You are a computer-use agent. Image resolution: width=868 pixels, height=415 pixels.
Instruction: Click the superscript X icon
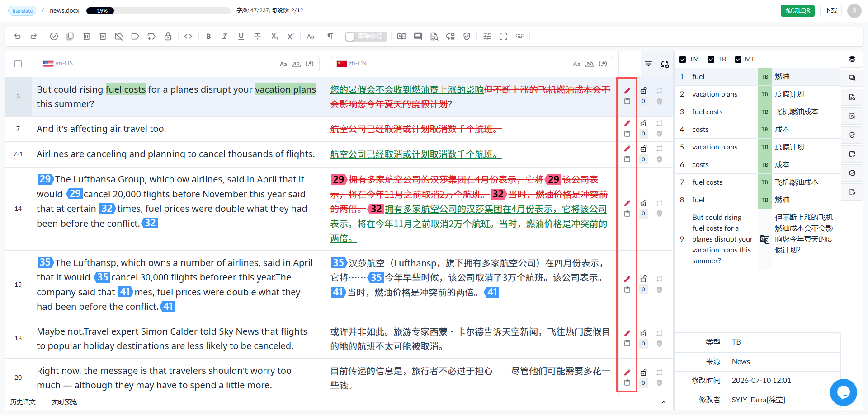(x=291, y=37)
